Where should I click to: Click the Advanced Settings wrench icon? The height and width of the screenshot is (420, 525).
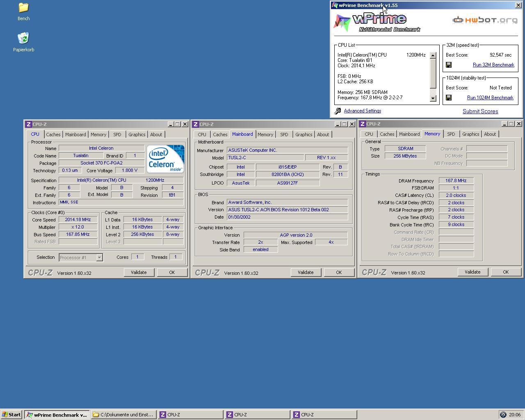tap(338, 111)
